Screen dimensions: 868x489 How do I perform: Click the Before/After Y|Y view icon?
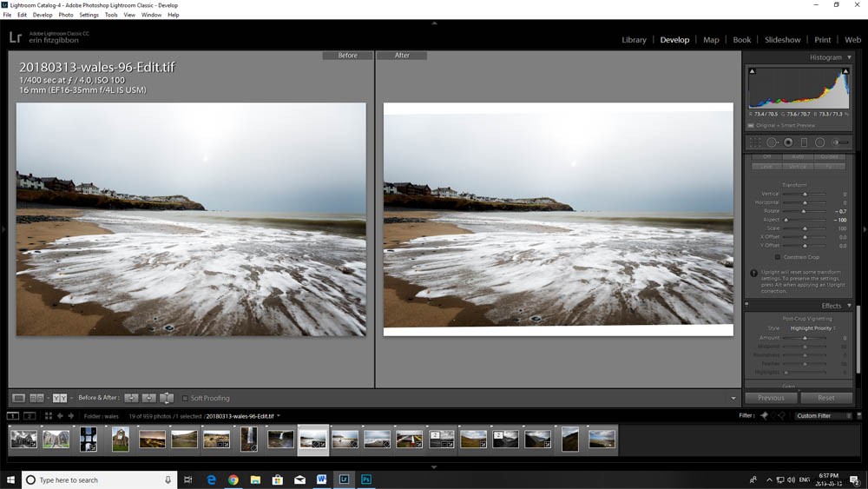tap(60, 398)
